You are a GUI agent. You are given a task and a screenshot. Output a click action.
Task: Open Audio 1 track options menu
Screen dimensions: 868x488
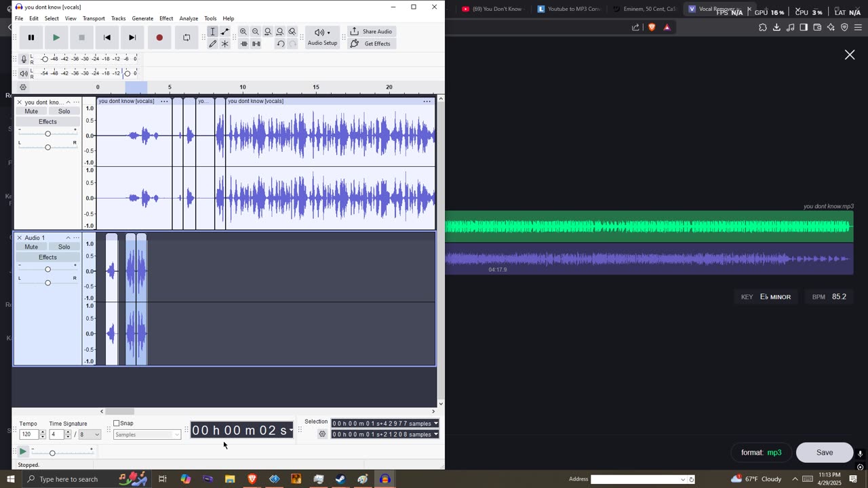point(76,238)
